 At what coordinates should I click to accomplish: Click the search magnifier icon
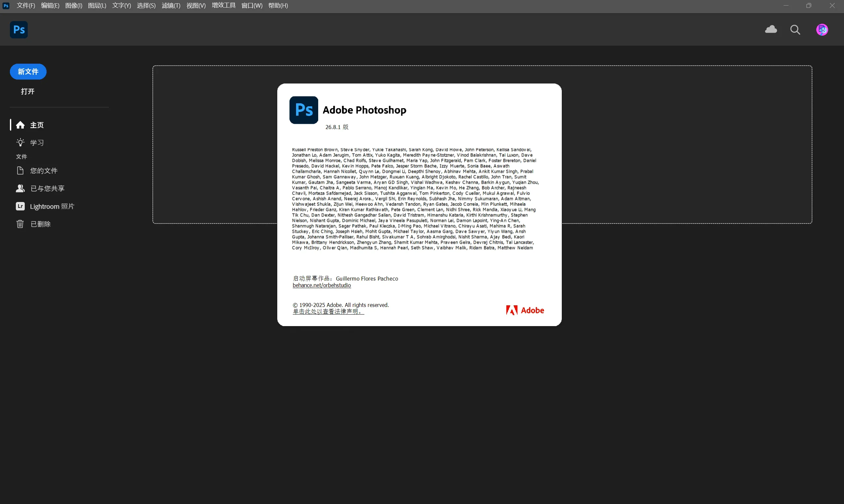[795, 30]
